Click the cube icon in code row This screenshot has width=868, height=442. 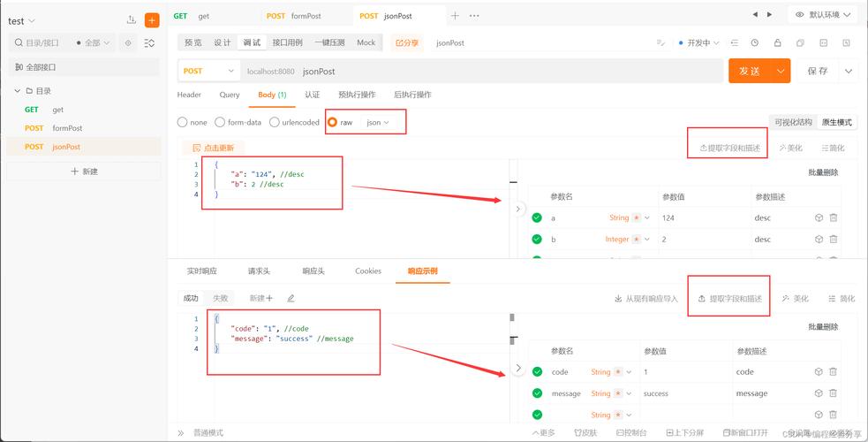pos(819,371)
